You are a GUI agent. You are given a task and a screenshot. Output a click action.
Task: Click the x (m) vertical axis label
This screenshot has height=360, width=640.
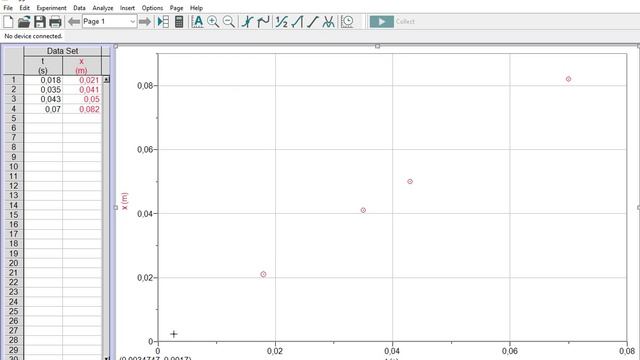pos(124,201)
